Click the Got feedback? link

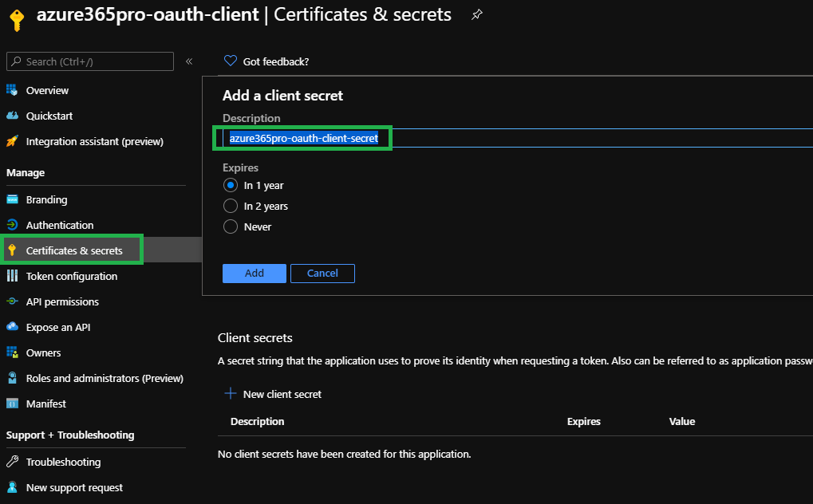[276, 61]
